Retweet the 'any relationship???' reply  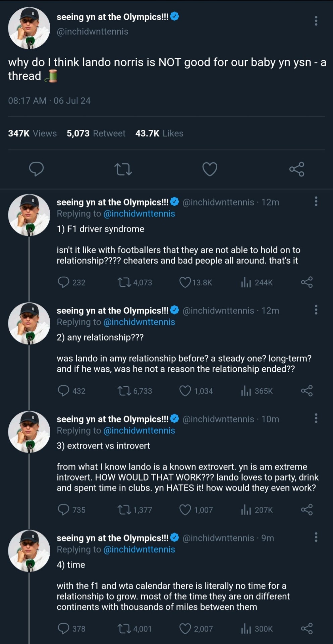(x=124, y=391)
